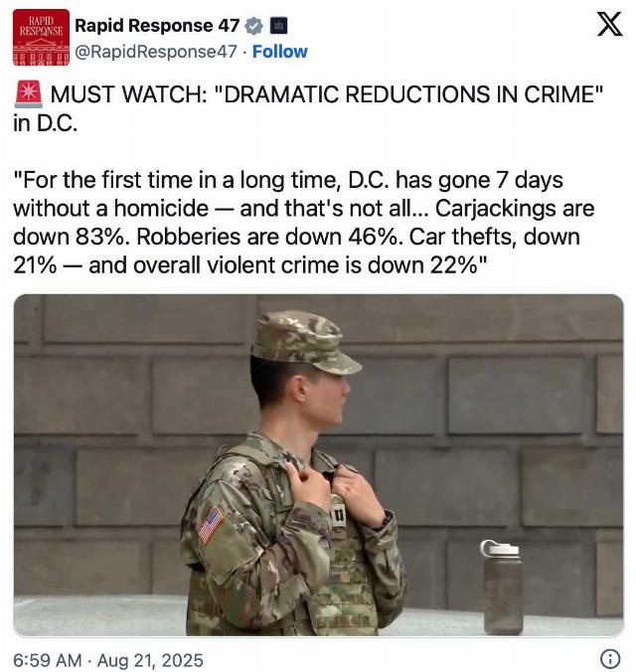Viewport: 636px width, 672px height.
Task: Click the soldier's camouflage cap
Action: pyautogui.click(x=305, y=342)
